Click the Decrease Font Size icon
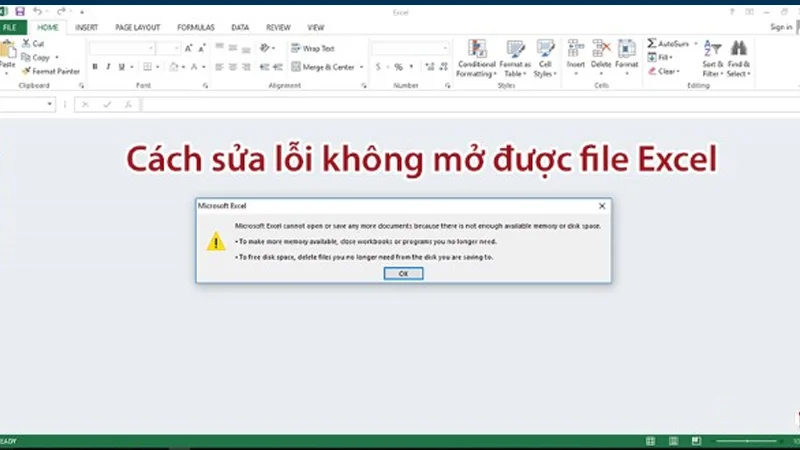This screenshot has width=800, height=450. pyautogui.click(x=202, y=48)
